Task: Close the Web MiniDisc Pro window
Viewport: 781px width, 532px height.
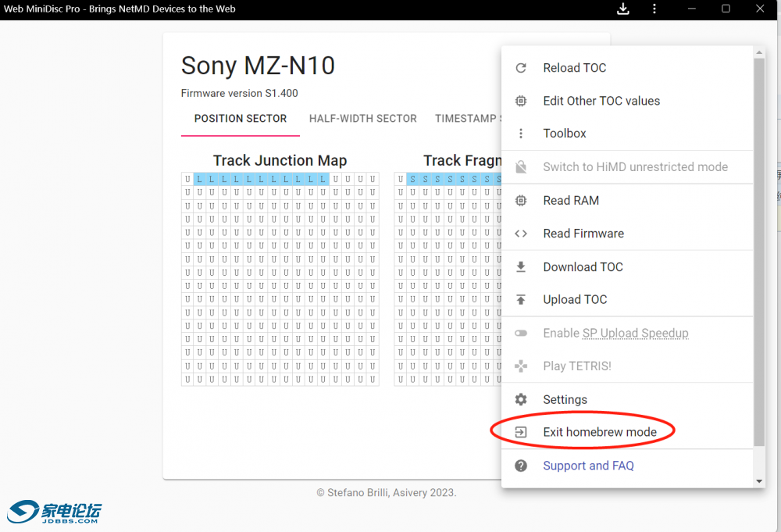Action: point(760,9)
